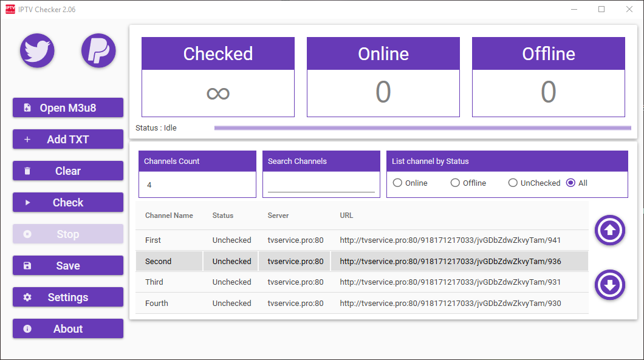The height and width of the screenshot is (360, 644).
Task: Click the gear icon on Settings
Action: (27, 297)
